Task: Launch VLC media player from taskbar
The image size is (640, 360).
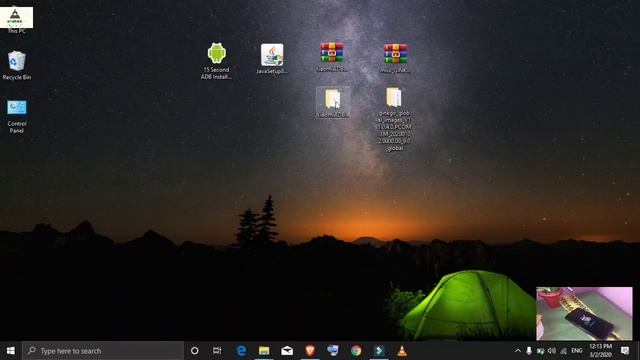Action: coord(402,351)
